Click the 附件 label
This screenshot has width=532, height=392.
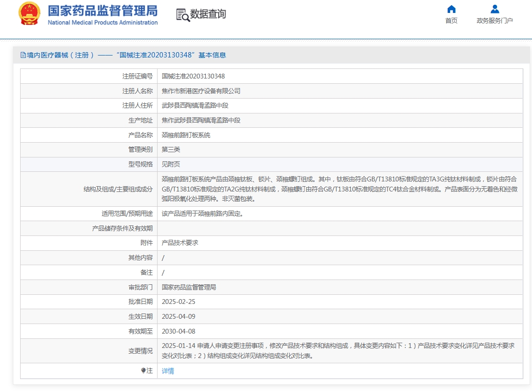[147, 243]
